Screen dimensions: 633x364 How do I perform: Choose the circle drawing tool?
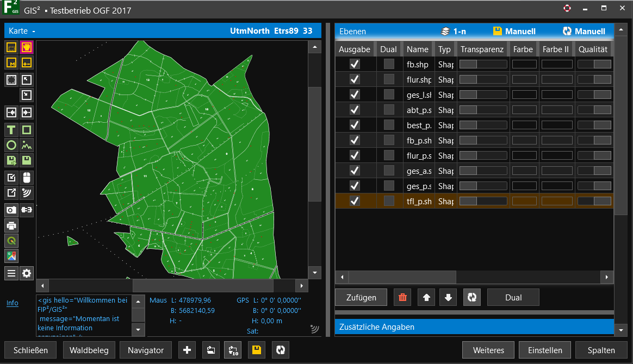click(11, 145)
